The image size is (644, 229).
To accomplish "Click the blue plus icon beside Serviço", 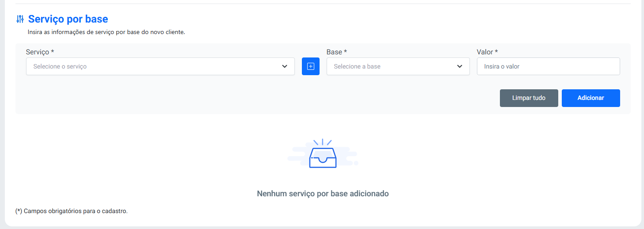I will pos(310,66).
